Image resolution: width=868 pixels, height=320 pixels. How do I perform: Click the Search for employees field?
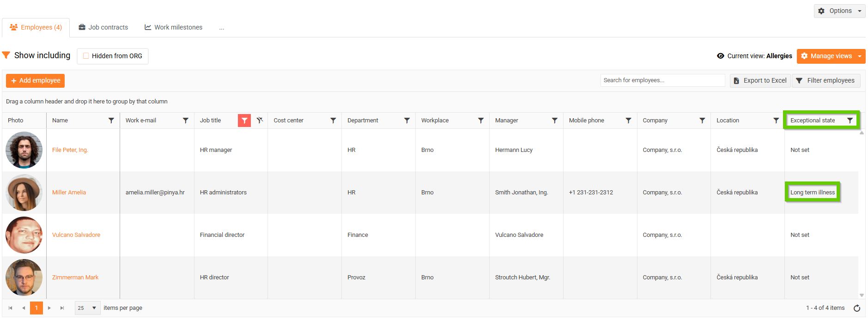tap(662, 80)
